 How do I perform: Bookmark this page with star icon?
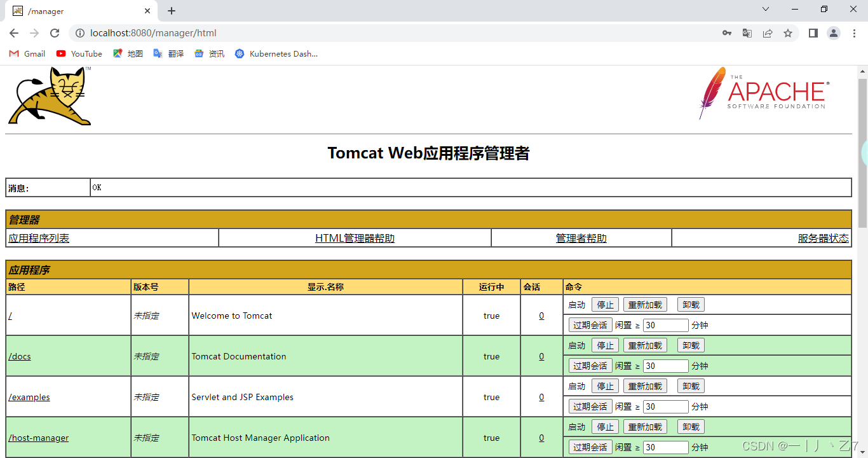pyautogui.click(x=788, y=33)
